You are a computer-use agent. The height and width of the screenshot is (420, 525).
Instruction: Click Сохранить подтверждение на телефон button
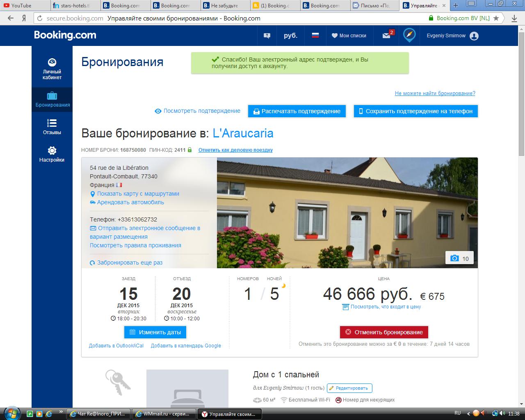tap(416, 111)
